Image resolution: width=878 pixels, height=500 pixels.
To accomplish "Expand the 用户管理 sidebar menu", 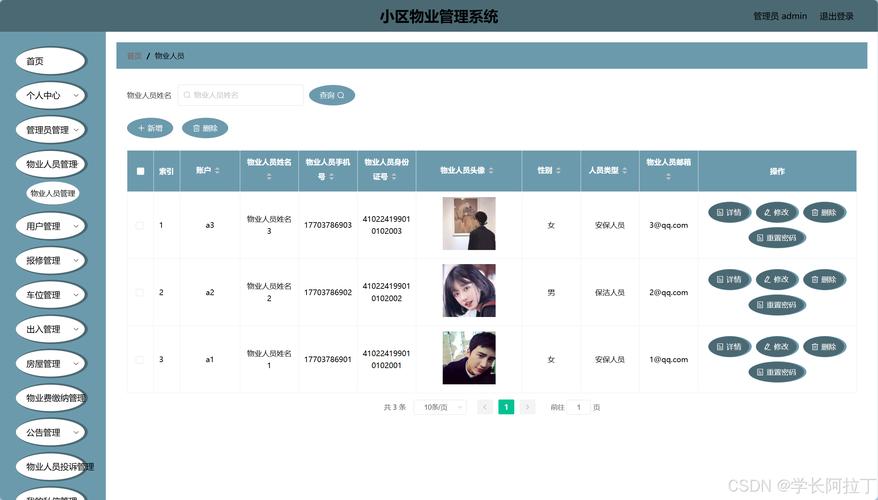I will tap(50, 226).
